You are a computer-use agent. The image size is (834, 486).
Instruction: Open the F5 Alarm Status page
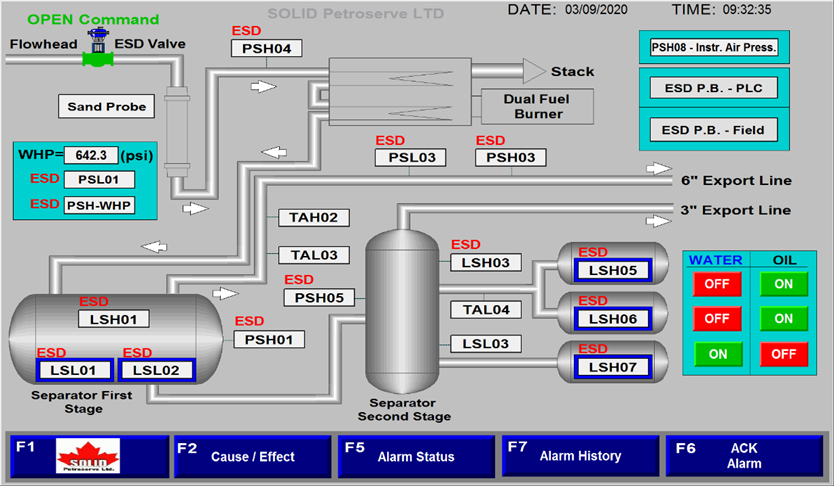tap(416, 456)
